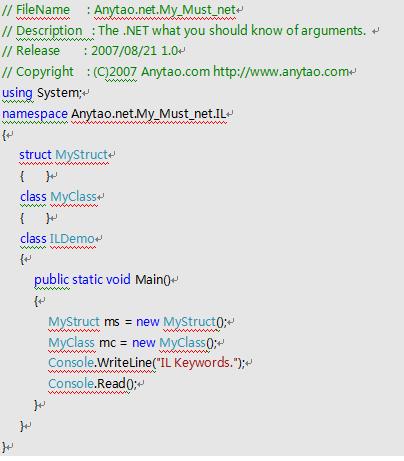Click the "WriteLine" method name
Viewport: 404px width, 461px height.
pyautogui.click(x=124, y=363)
